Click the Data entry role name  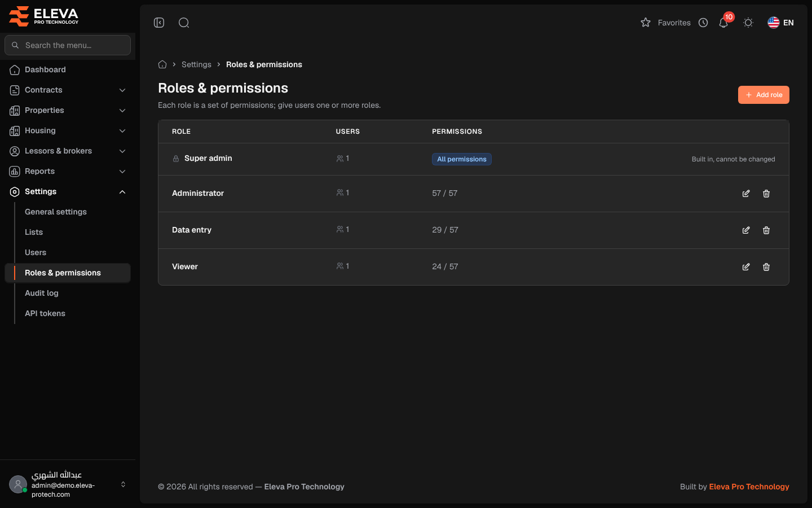(192, 230)
